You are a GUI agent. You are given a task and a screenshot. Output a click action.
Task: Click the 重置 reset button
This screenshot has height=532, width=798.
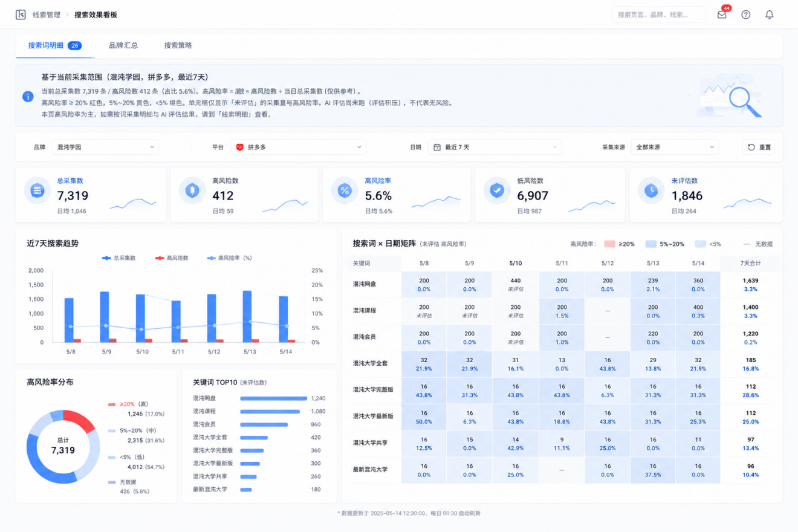pyautogui.click(x=759, y=147)
